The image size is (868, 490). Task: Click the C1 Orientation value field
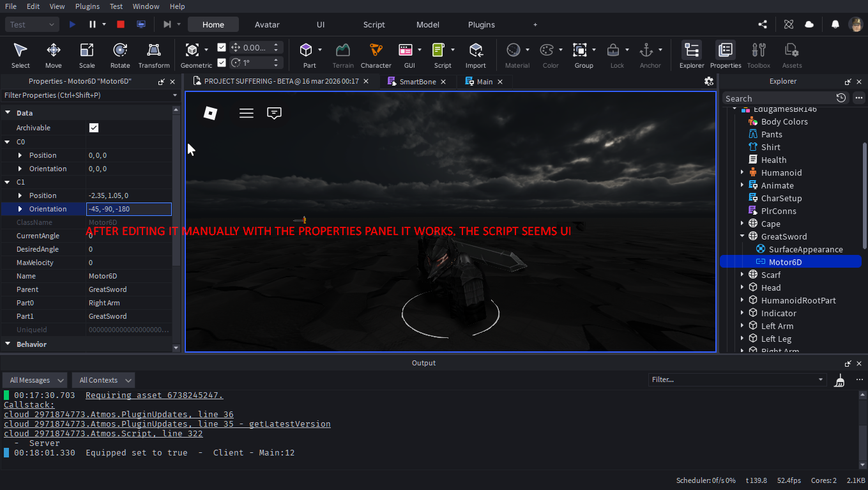point(129,209)
